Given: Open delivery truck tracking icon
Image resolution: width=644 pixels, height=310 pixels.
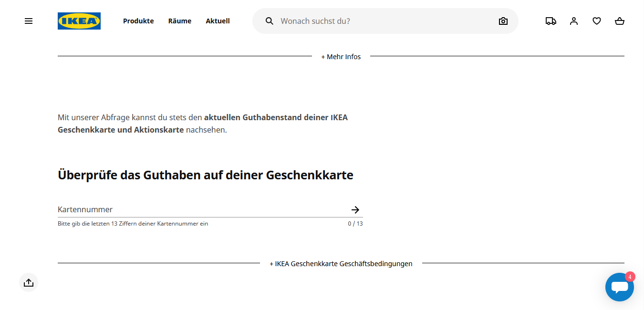Looking at the screenshot, I should [551, 21].
